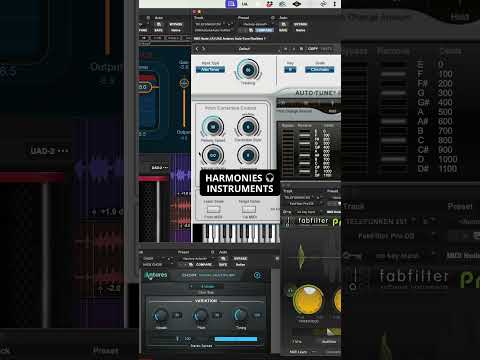Click the lower-right knob in Pitch Correction Control
The height and width of the screenshot is (360, 480).
coord(248,155)
